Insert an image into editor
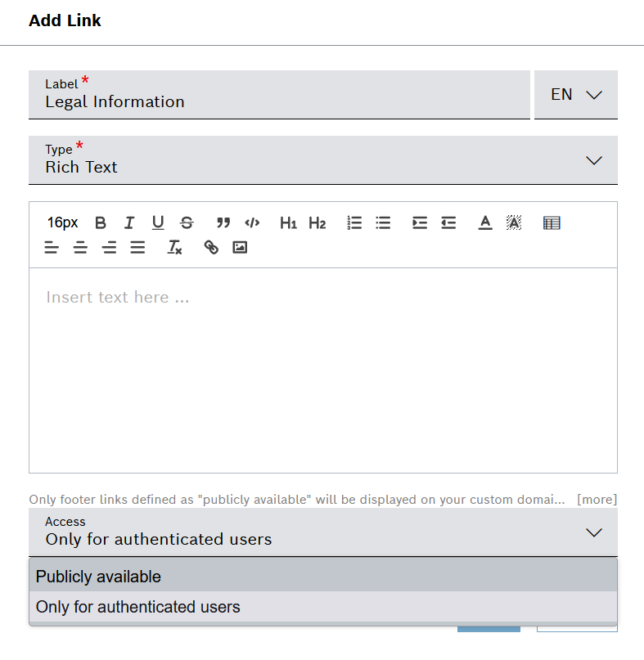 tap(240, 247)
